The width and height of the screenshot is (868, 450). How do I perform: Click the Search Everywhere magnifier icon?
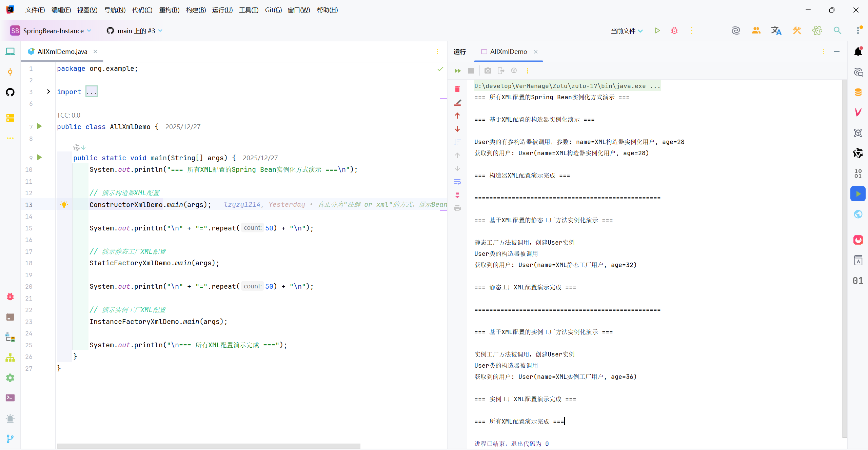coord(837,30)
